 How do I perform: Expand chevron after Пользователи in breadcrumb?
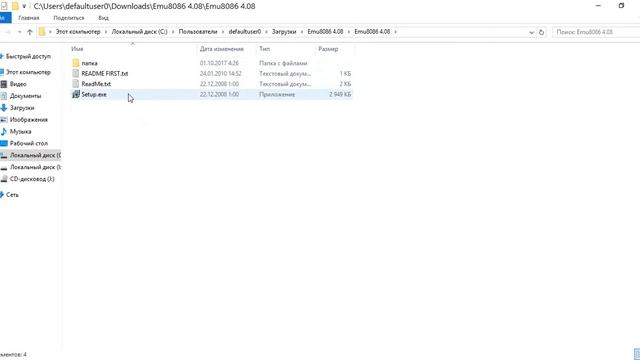[x=223, y=31]
